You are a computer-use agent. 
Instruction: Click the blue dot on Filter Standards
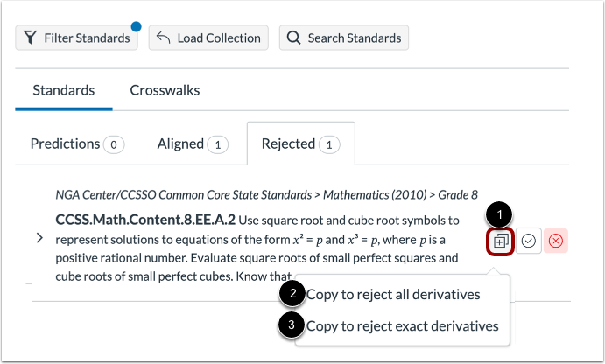pyautogui.click(x=137, y=26)
